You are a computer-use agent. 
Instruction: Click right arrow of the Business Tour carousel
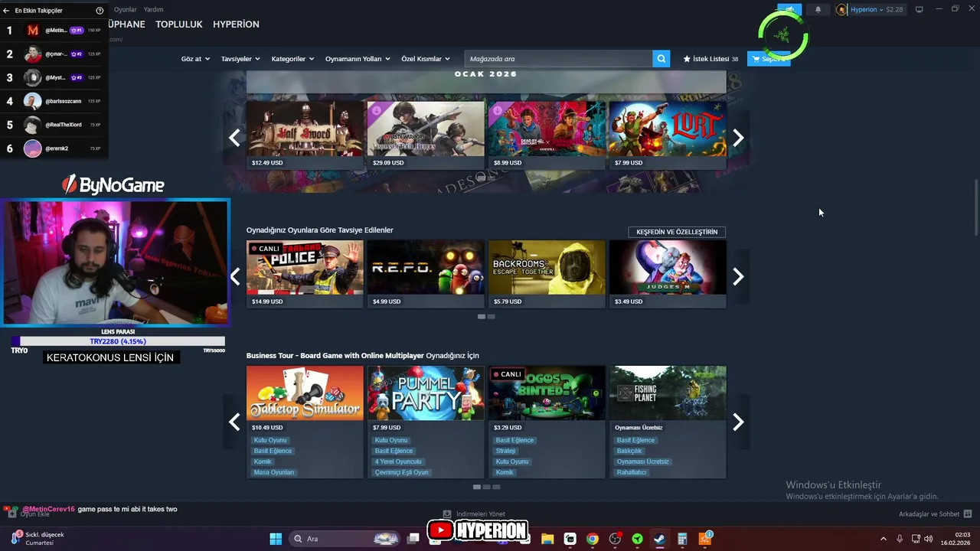(738, 422)
